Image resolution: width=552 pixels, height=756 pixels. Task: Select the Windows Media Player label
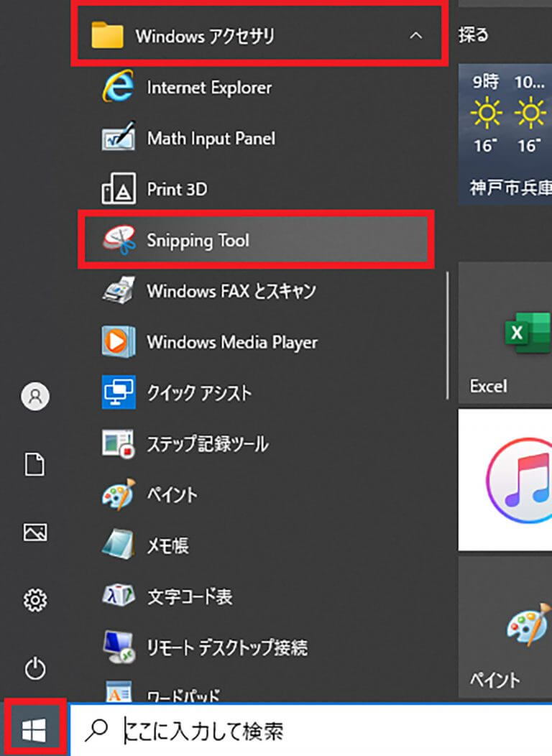(x=232, y=342)
